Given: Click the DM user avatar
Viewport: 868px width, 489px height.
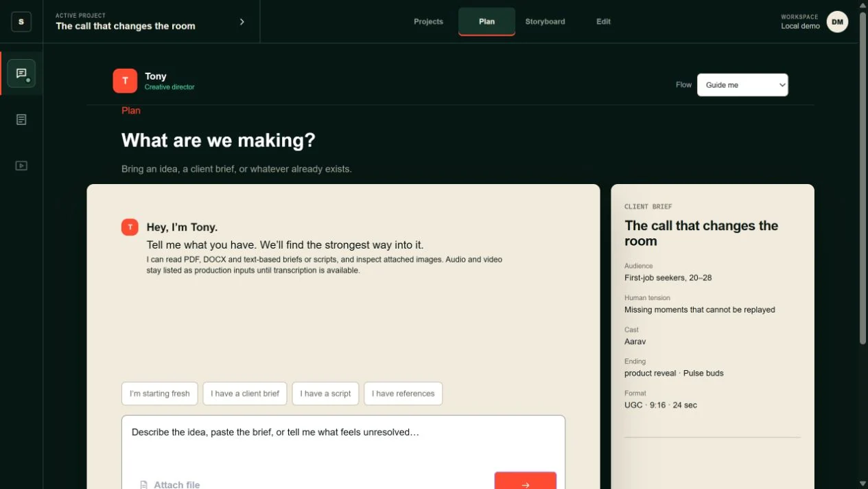Looking at the screenshot, I should [x=837, y=22].
